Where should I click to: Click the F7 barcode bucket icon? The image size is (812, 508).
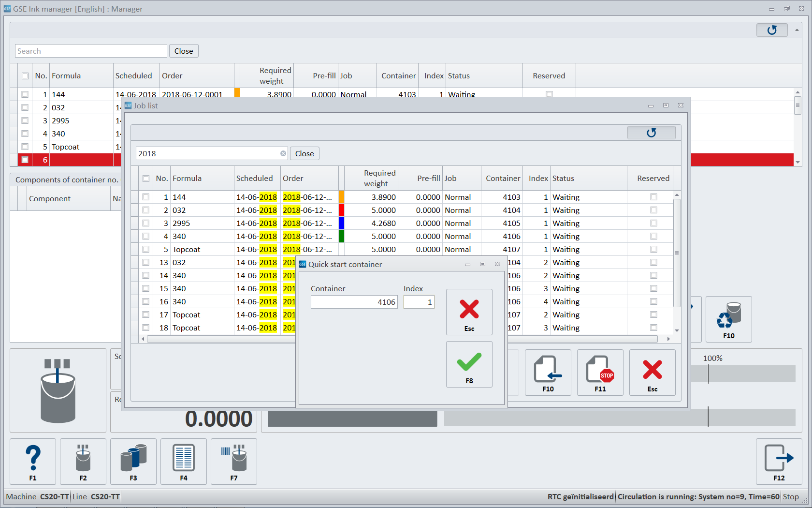234,462
